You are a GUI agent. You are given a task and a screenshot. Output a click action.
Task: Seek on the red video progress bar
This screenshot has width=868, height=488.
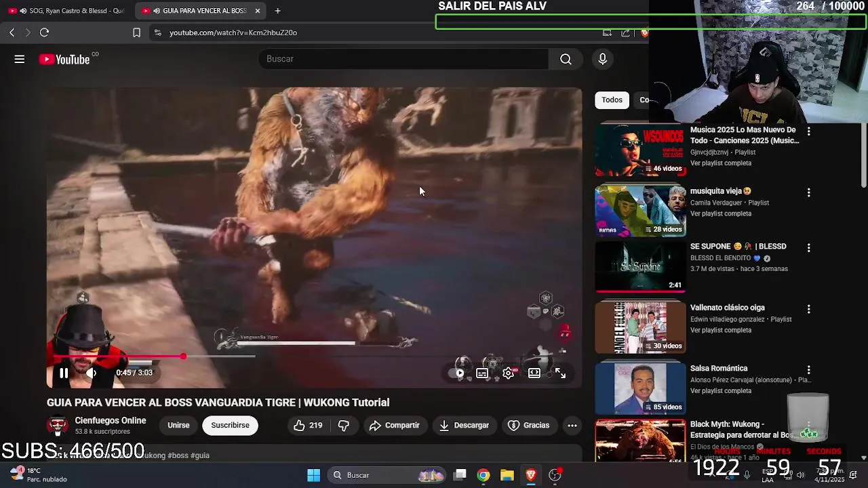(x=313, y=357)
